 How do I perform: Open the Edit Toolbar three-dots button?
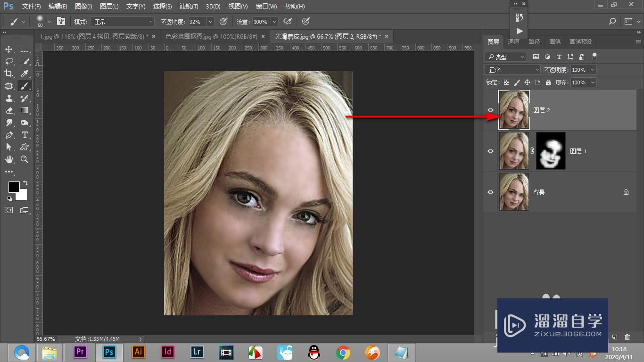(9, 172)
